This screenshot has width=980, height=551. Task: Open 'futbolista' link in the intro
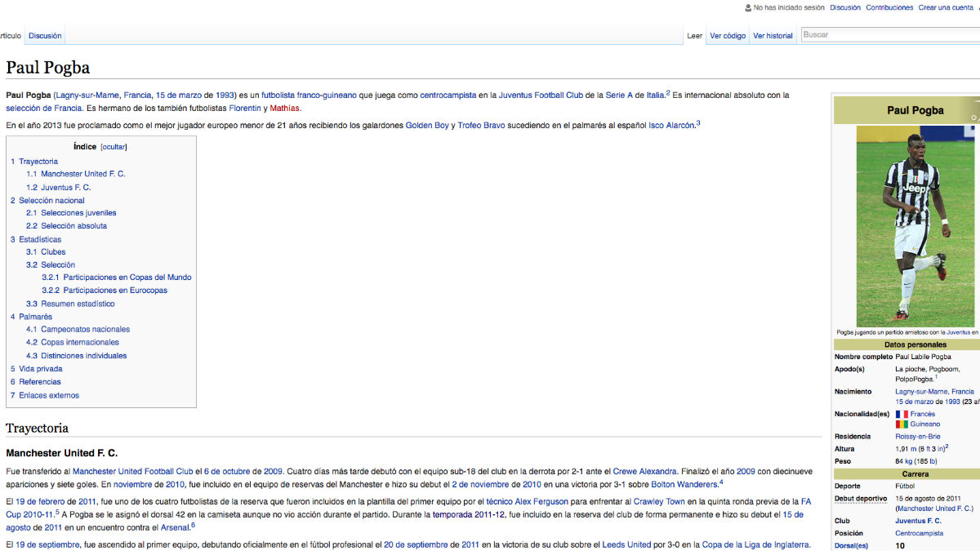tap(278, 96)
